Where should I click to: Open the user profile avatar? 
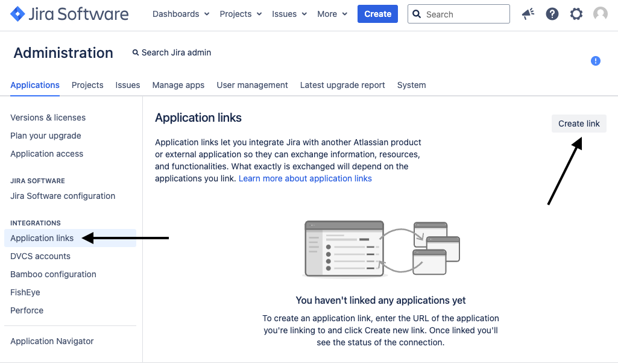coord(601,14)
